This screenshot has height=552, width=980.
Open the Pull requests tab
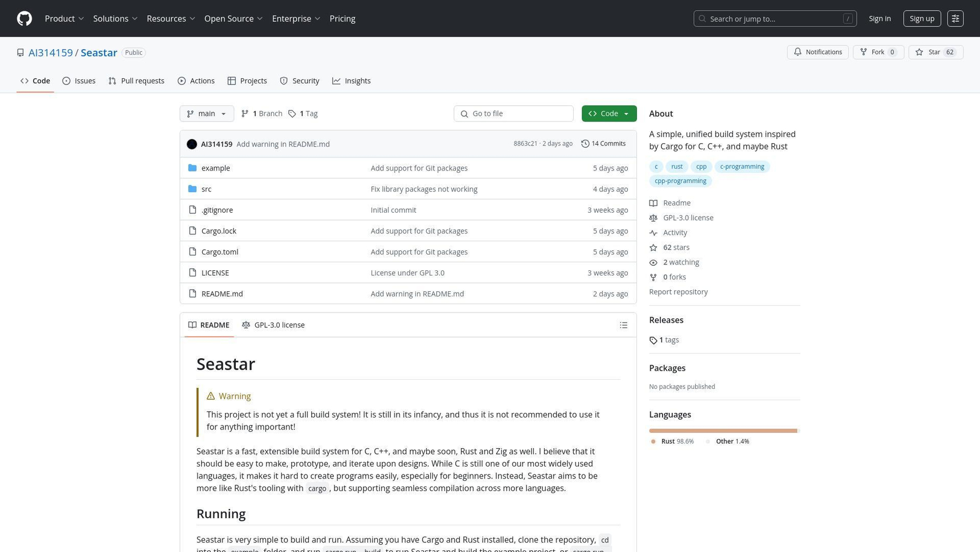click(x=136, y=81)
